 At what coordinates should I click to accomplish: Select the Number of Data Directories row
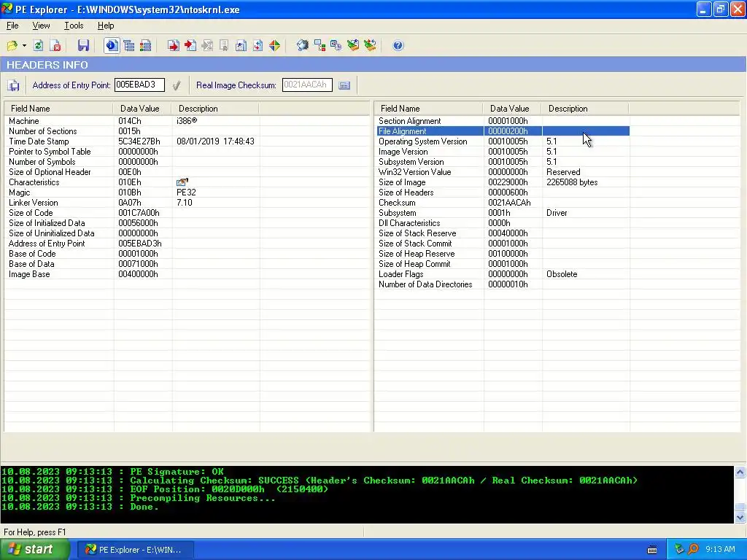point(503,284)
